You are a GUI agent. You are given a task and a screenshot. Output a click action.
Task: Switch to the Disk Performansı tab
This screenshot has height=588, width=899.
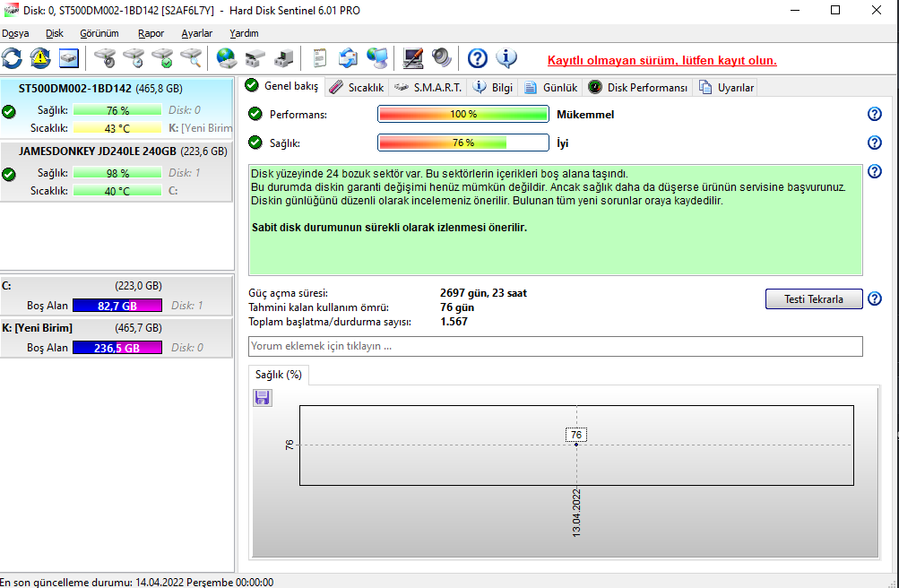click(x=638, y=87)
